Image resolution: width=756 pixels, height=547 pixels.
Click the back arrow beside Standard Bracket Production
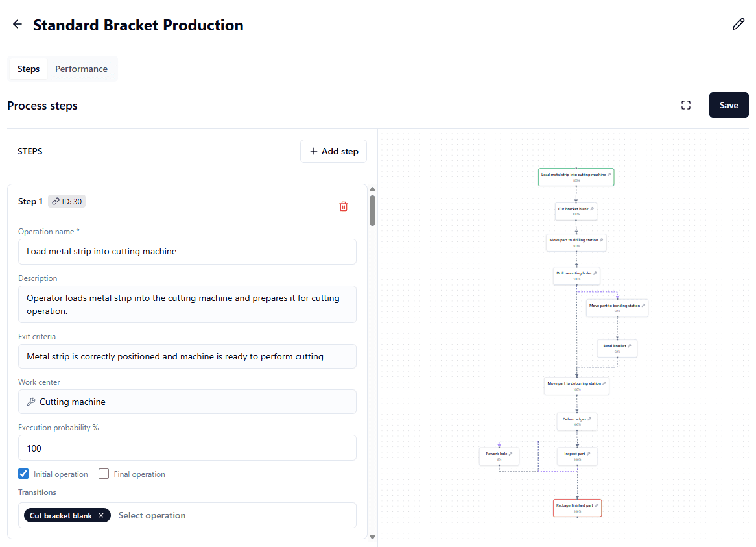coord(17,24)
